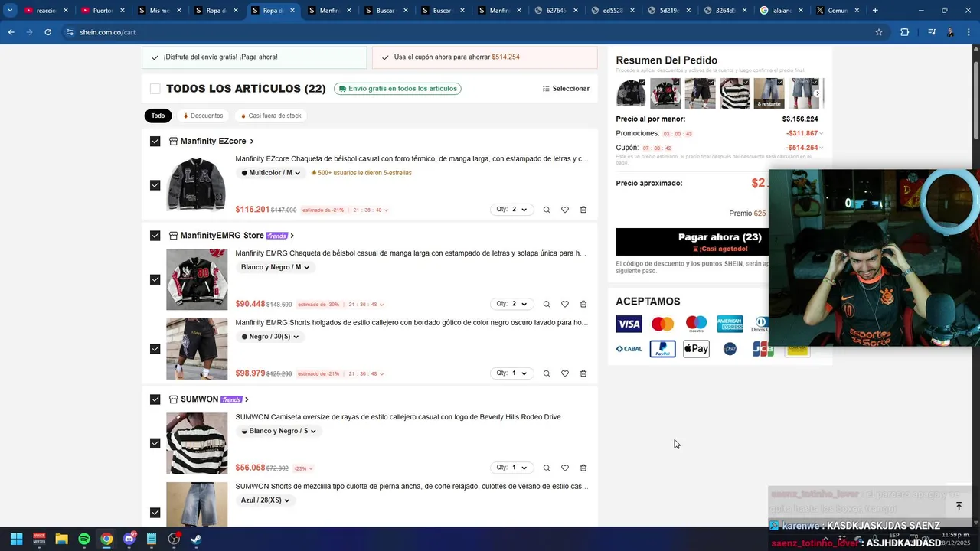Select the Descuentos filter tab

click(203, 116)
